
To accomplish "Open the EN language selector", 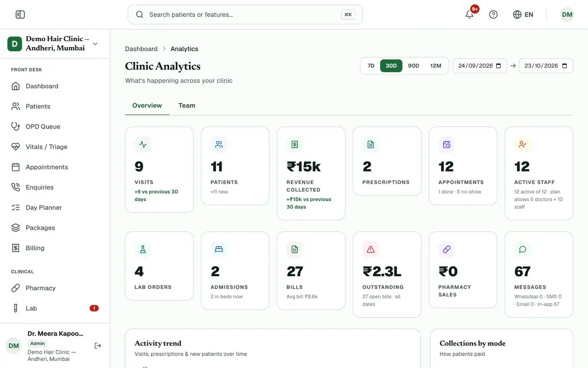I will (523, 15).
